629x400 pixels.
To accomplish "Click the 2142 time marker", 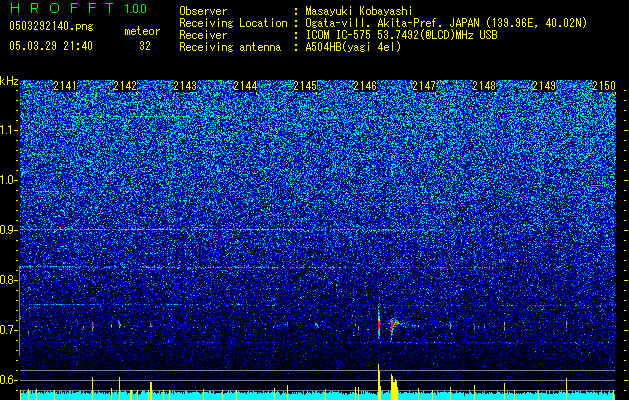I will point(125,86).
